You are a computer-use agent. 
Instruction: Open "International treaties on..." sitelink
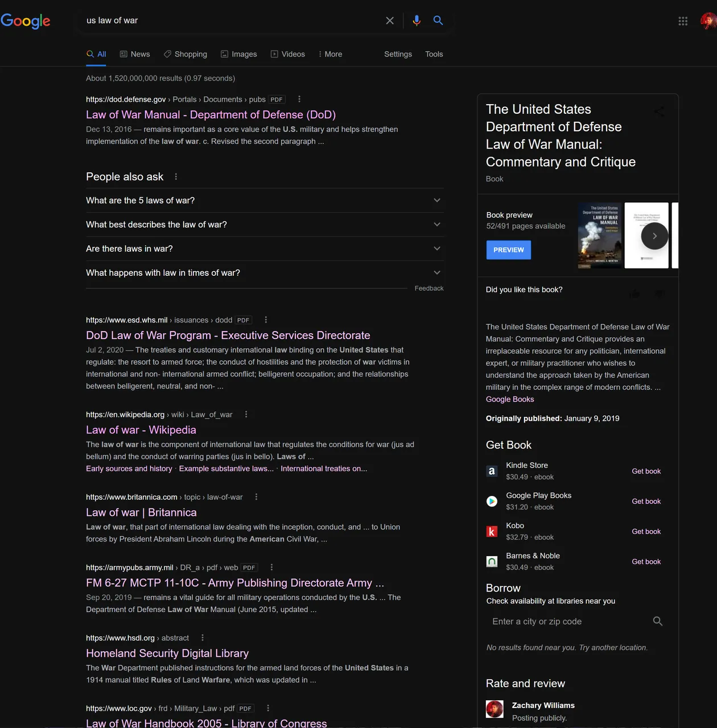point(324,469)
